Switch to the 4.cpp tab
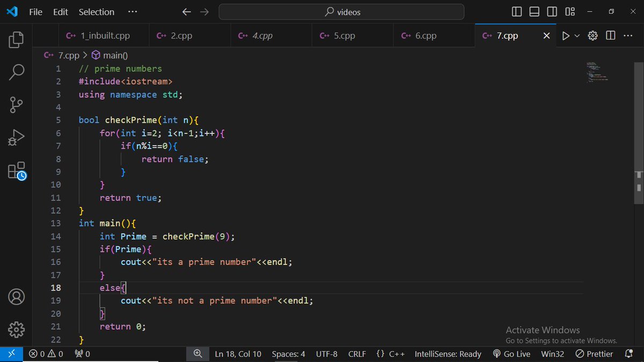Image resolution: width=644 pixels, height=362 pixels. [271, 36]
